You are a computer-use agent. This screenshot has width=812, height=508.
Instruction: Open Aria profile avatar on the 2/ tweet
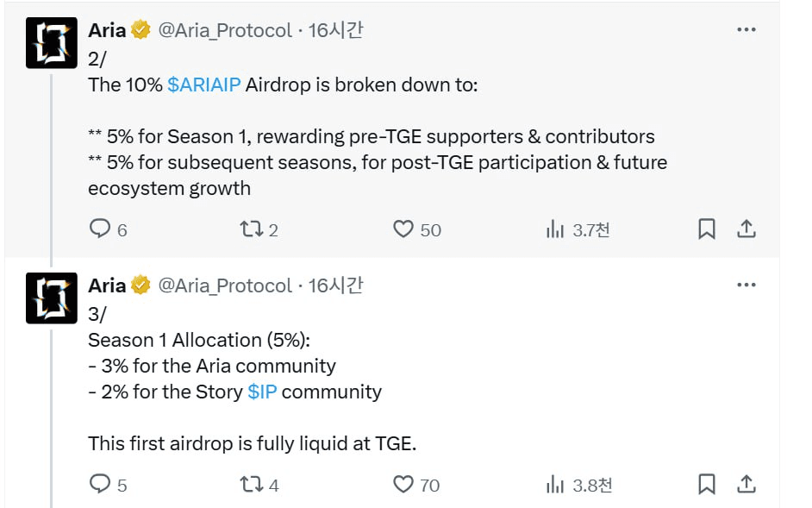[52, 43]
